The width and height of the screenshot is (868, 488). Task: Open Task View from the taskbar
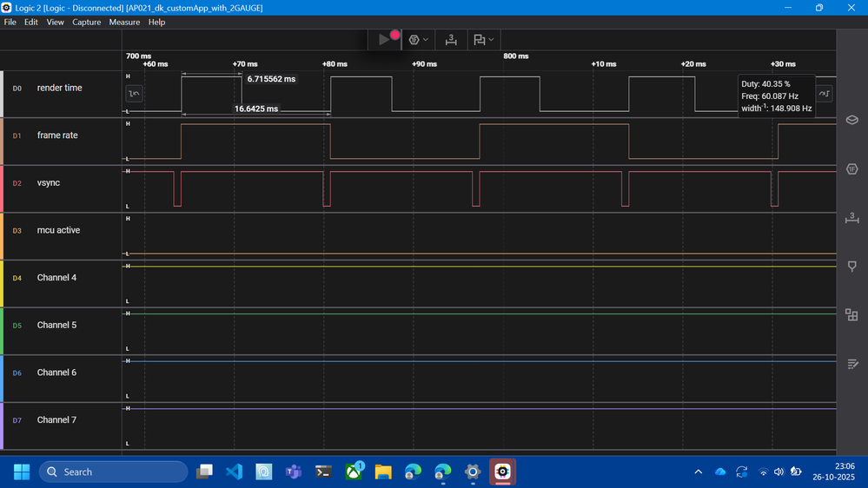point(205,472)
